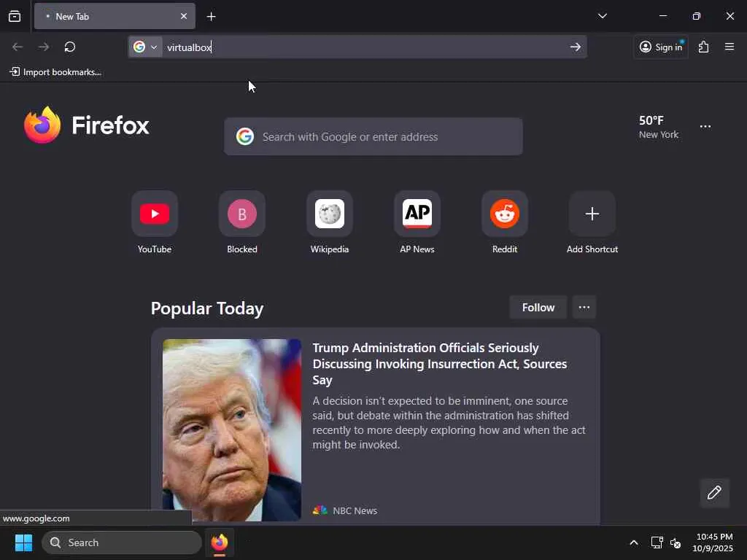Sign in to Firefox account

coord(661,47)
